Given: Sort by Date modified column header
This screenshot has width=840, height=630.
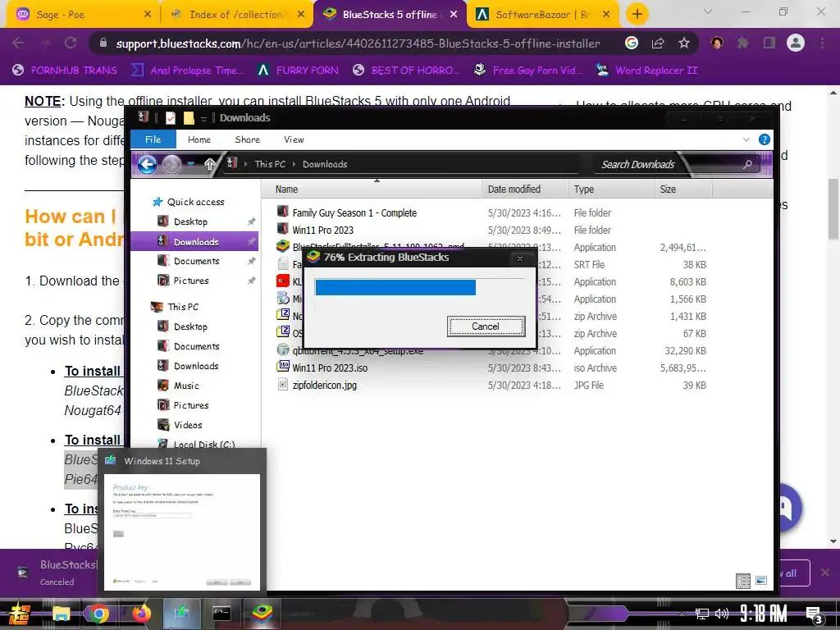Looking at the screenshot, I should tap(525, 189).
